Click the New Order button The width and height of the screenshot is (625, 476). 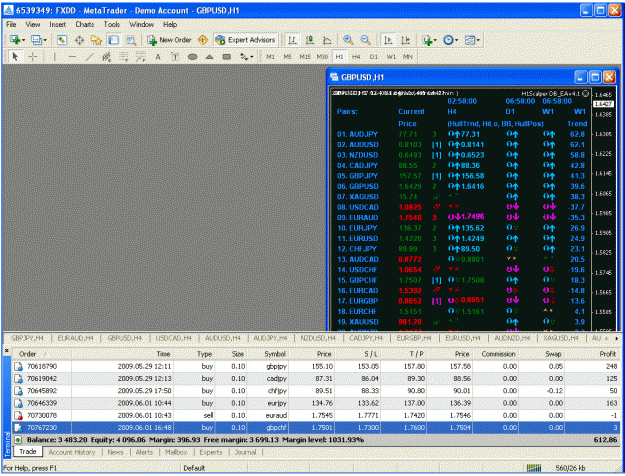point(169,40)
